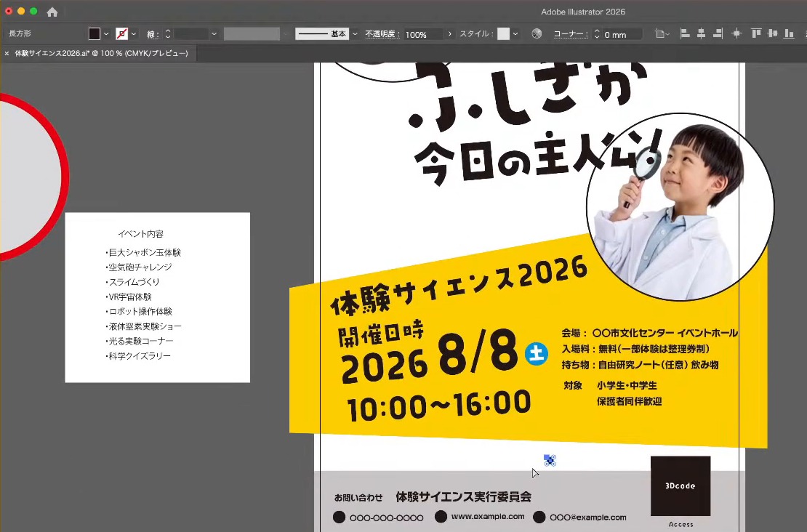The height and width of the screenshot is (532, 807).
Task: Click horizontal align right icon
Action: click(x=718, y=34)
